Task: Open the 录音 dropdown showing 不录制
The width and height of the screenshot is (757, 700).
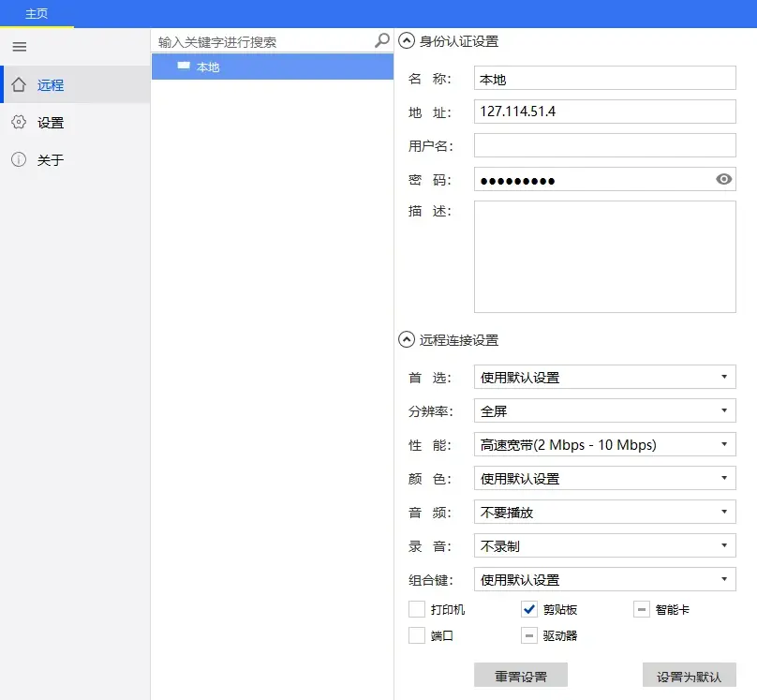Action: (x=605, y=545)
